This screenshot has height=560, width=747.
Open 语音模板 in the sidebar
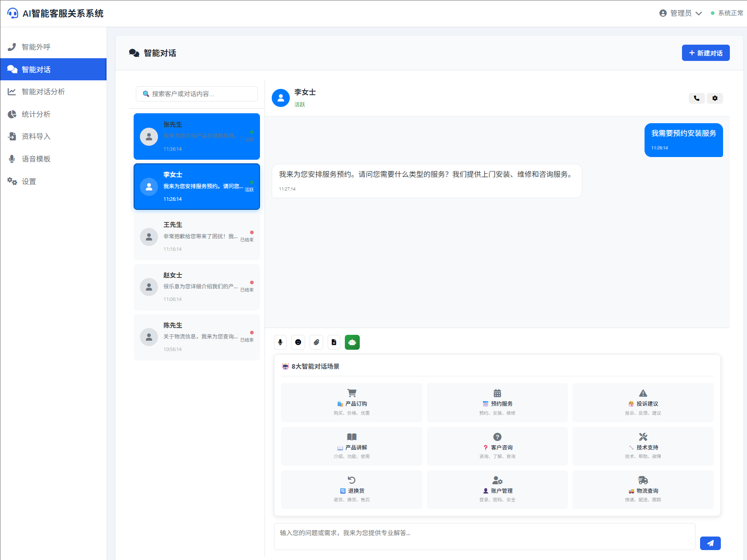point(53,159)
